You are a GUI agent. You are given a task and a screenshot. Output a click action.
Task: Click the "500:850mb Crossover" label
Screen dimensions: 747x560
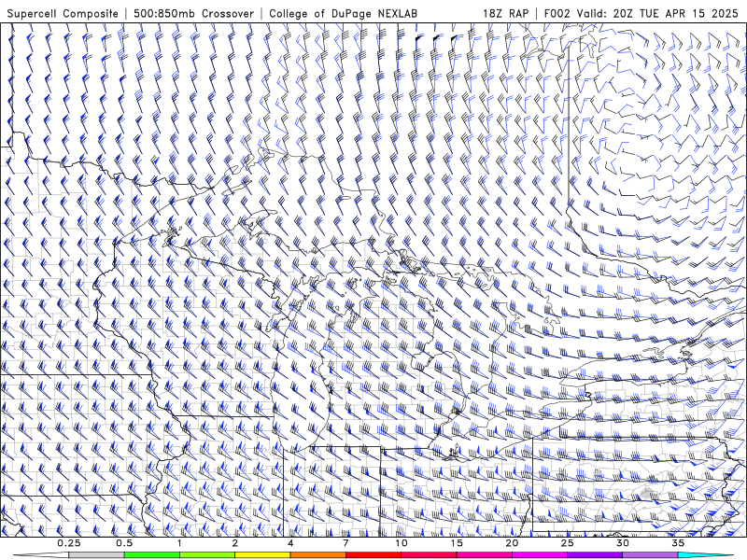(x=193, y=13)
